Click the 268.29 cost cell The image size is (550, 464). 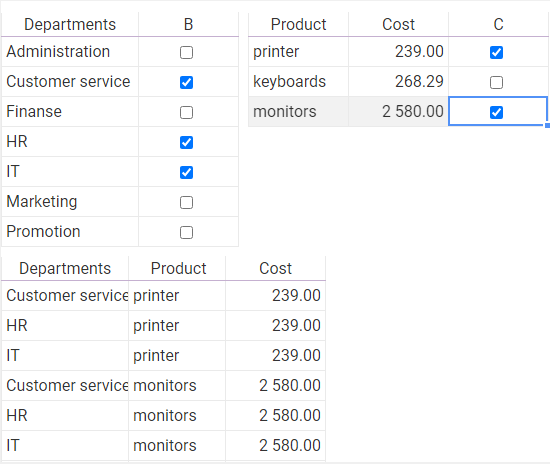pyautogui.click(x=398, y=82)
